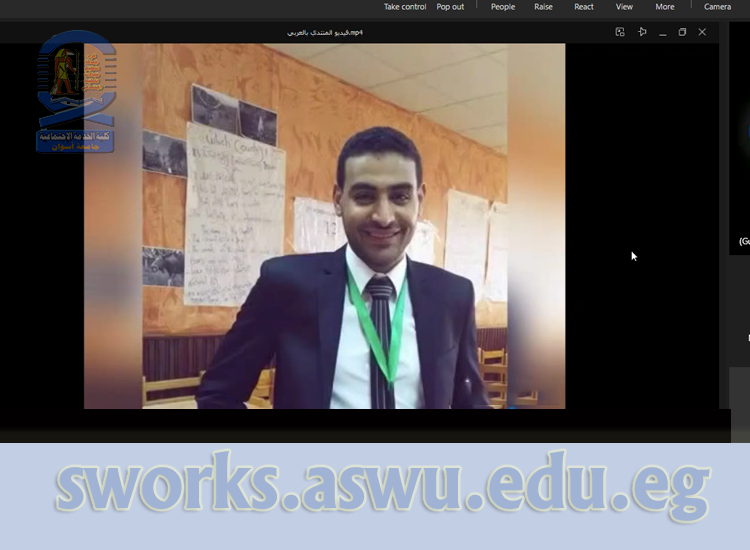Switch video player to mini view
Image resolution: width=750 pixels, height=550 pixels.
[x=620, y=32]
